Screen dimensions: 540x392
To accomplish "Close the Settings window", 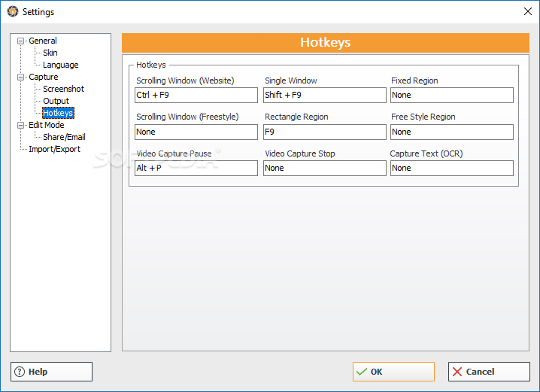I will 528,12.
